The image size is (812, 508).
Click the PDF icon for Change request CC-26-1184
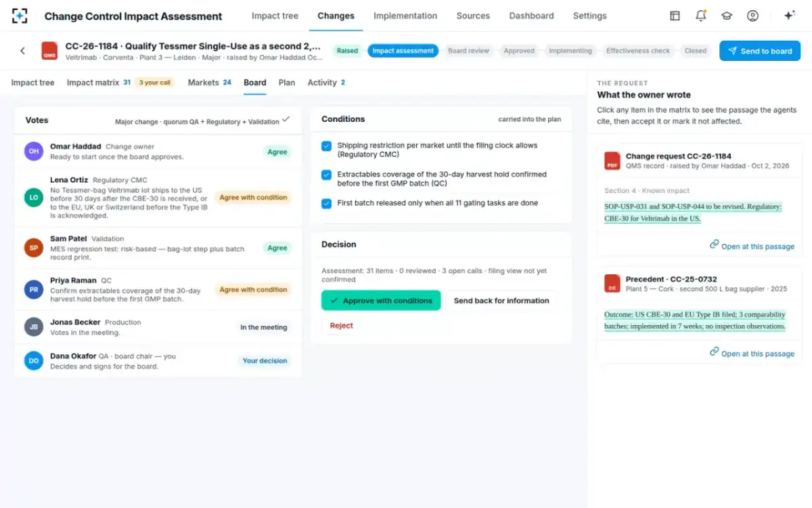(612, 161)
